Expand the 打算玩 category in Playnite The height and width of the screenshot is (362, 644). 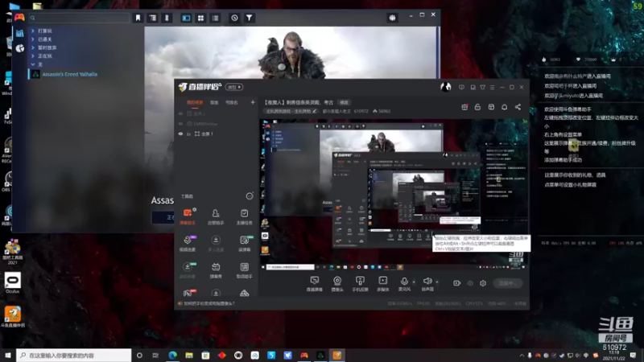pyautogui.click(x=33, y=31)
